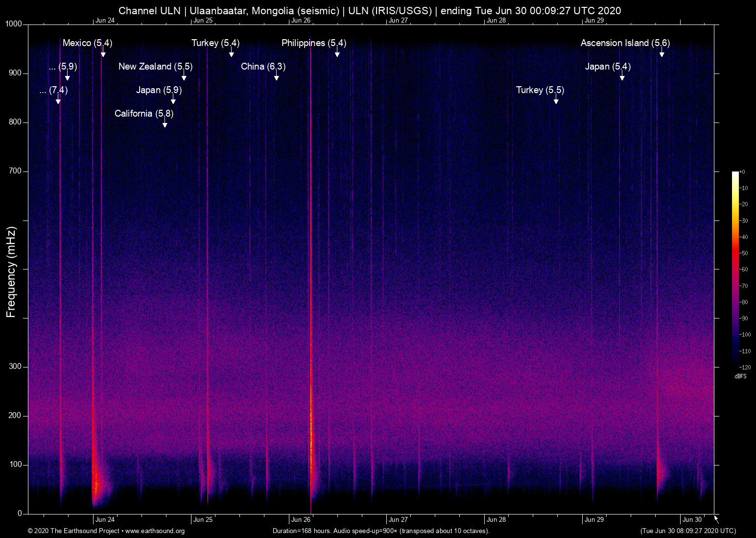Select the Japan (5.4) annotation near Jun 29
Image resolution: width=756 pixels, height=538 pixels.
pos(608,67)
